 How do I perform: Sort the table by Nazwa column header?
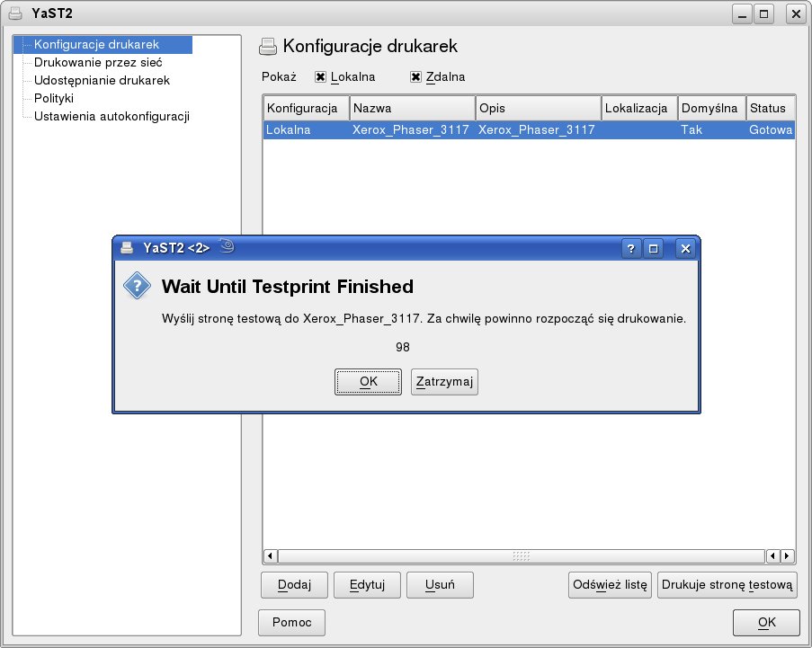411,108
